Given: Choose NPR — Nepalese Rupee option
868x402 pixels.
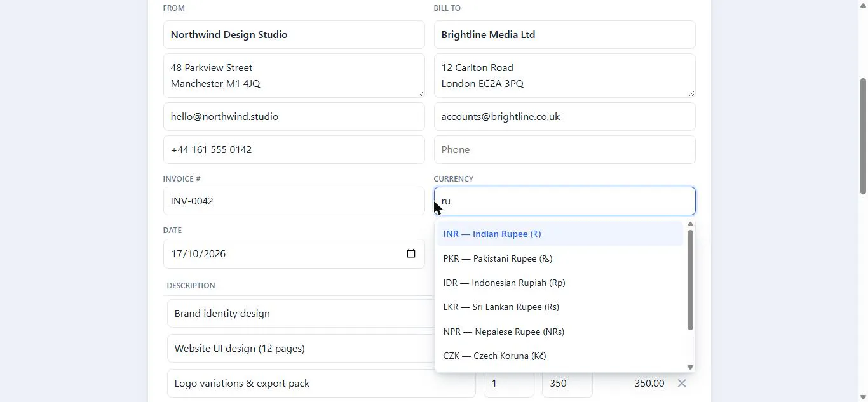Looking at the screenshot, I should coord(560,332).
